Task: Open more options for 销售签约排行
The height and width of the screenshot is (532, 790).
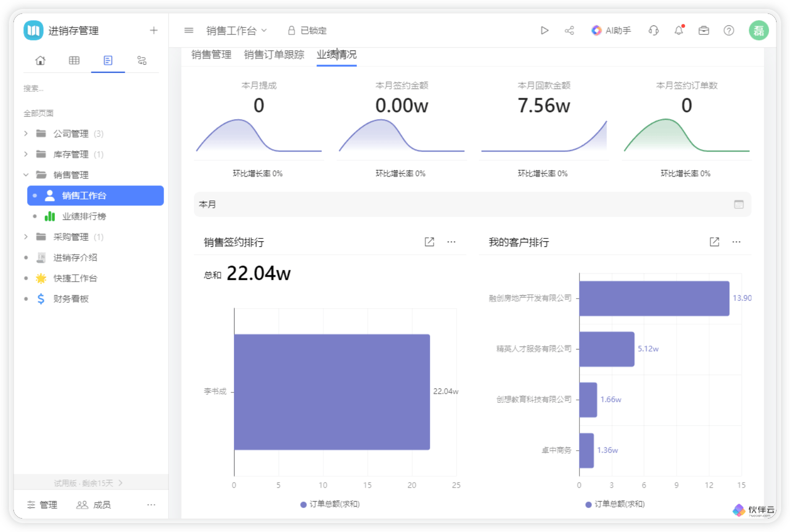Action: 451,242
